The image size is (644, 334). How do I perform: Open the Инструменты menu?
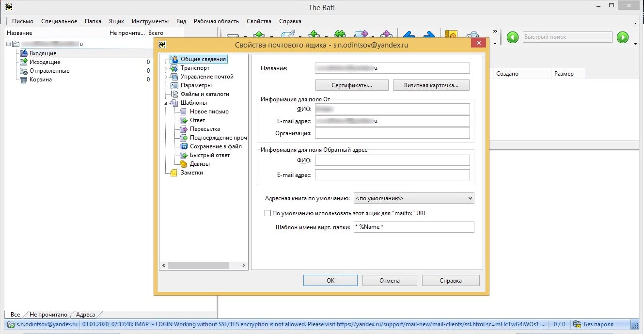(150, 21)
